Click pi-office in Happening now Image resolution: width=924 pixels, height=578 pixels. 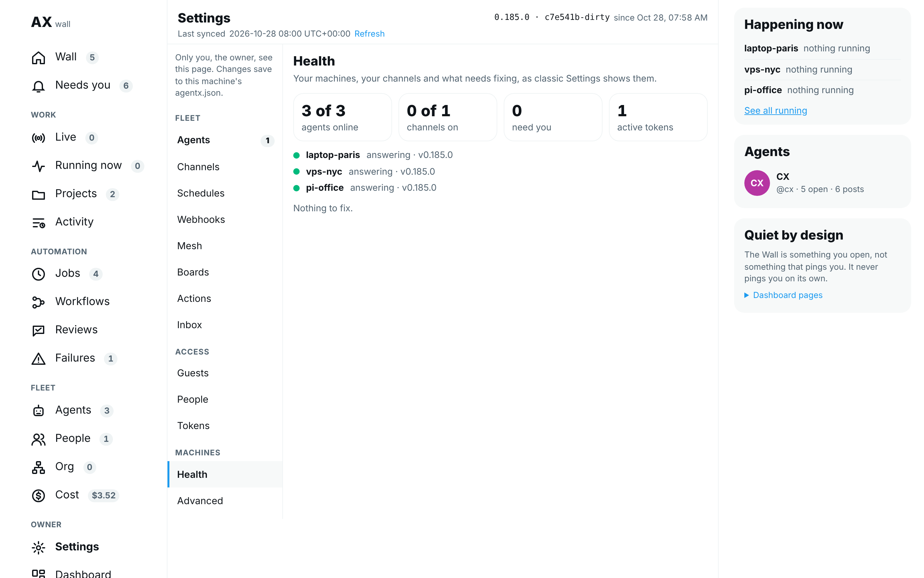763,90
